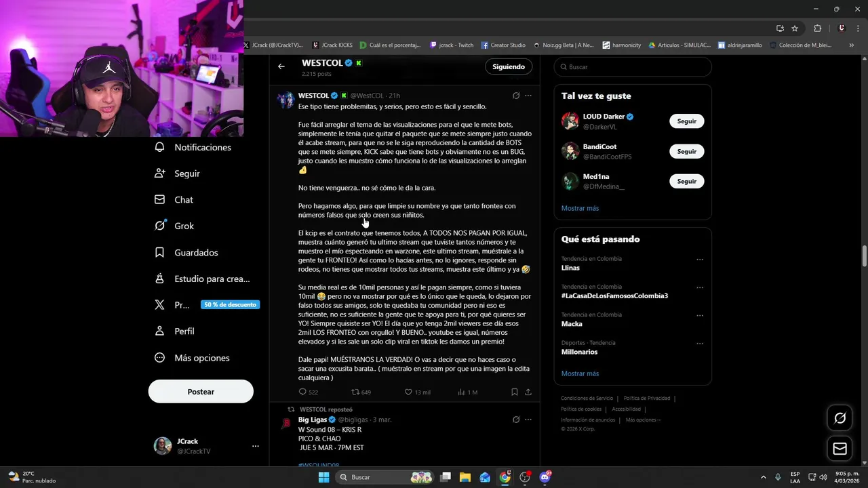868x488 pixels.
Task: Open Task View on the taskbar
Action: coord(446,477)
